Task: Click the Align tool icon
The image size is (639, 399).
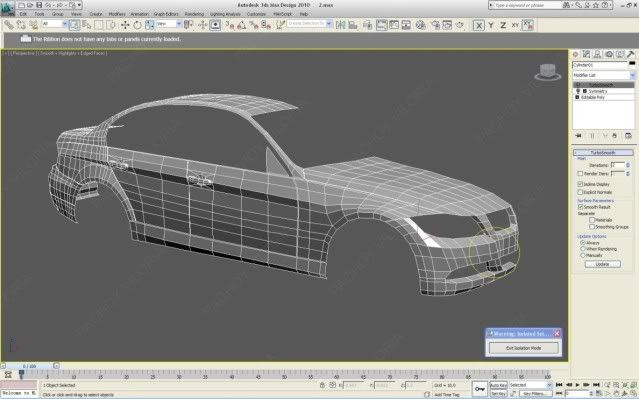Action: [x=353, y=25]
